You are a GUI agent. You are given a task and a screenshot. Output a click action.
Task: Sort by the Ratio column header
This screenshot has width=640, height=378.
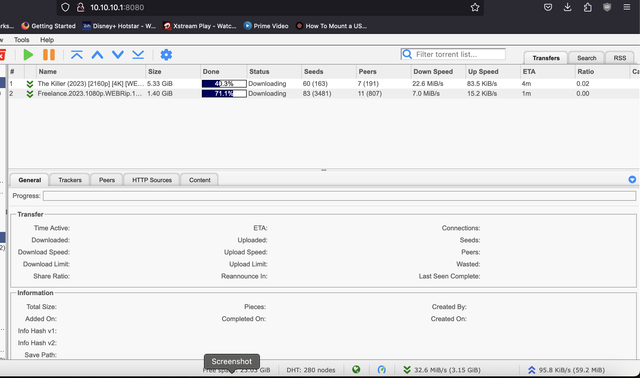(x=602, y=71)
